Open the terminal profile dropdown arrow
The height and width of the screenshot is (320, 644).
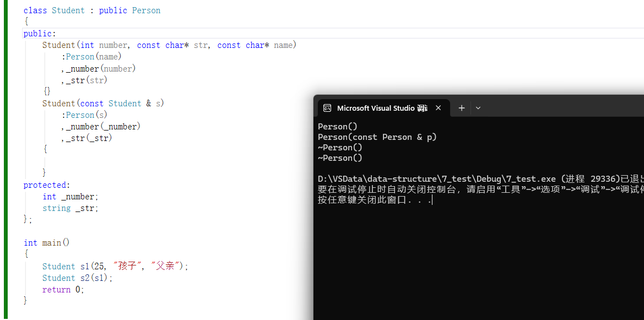point(478,108)
